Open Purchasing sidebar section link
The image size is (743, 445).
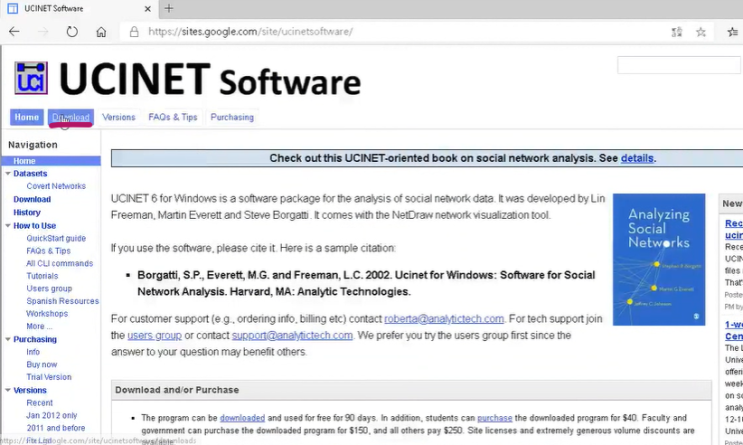[35, 339]
